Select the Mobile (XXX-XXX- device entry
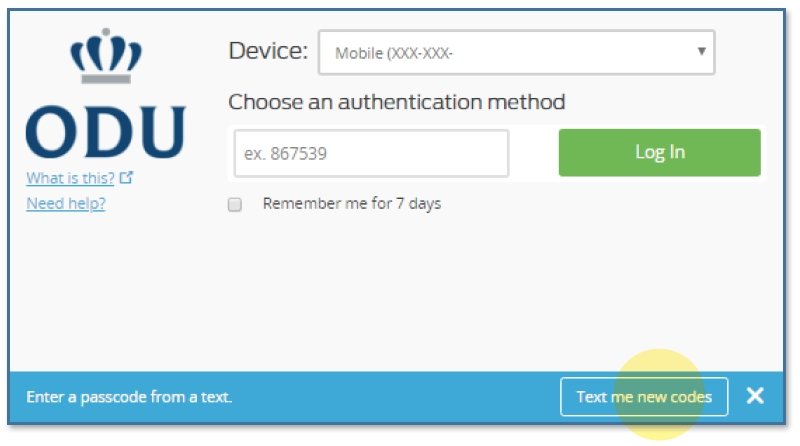This screenshot has height=446, width=800. [394, 53]
